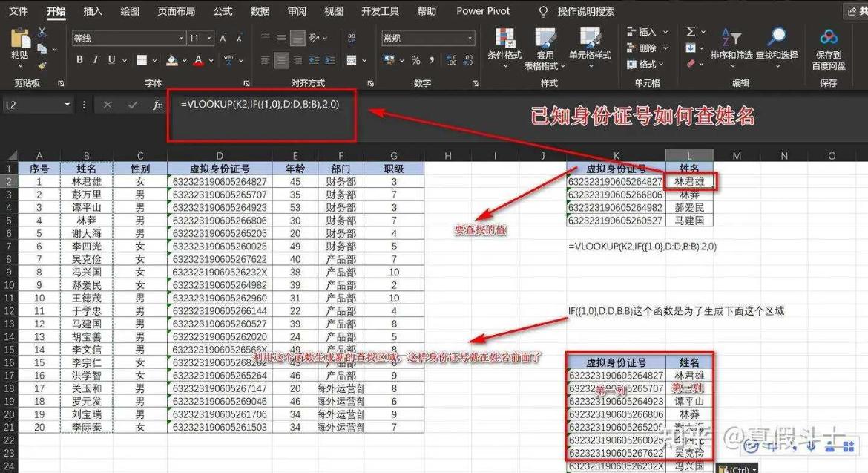Toggle Wrap Text (ab icon)
868x473 pixels.
pos(352,38)
